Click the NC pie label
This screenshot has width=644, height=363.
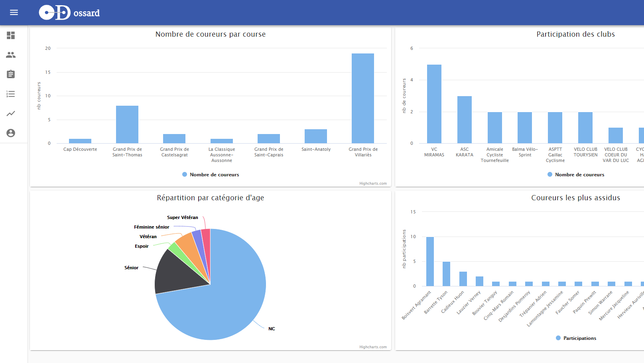tap(272, 329)
